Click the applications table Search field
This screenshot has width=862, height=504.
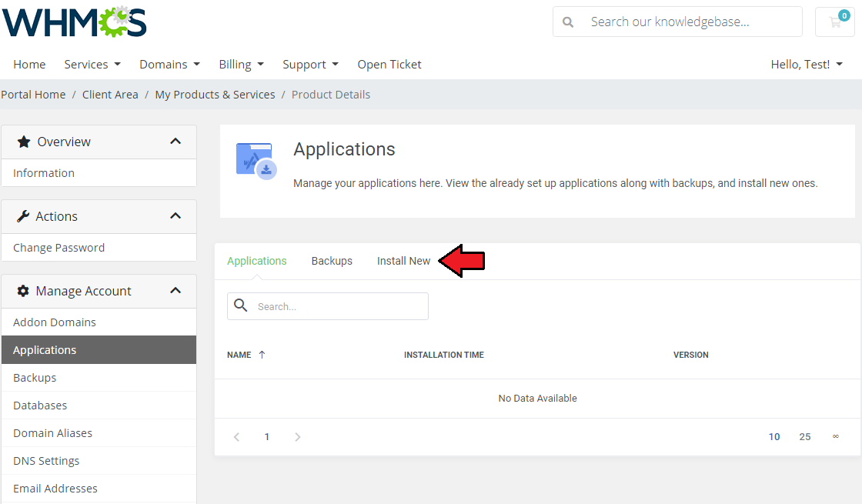328,306
